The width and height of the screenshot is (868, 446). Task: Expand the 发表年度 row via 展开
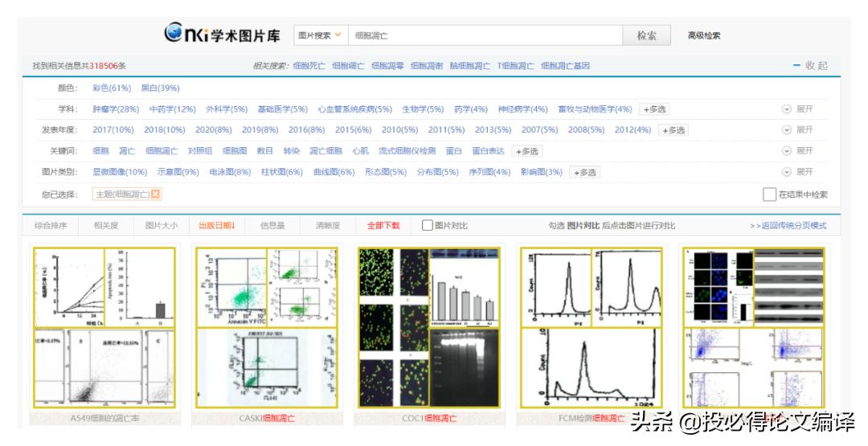805,130
